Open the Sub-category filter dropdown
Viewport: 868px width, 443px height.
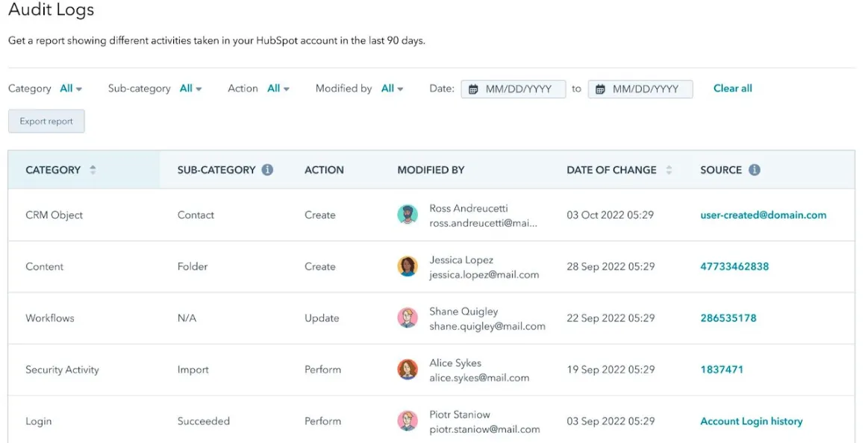point(191,89)
